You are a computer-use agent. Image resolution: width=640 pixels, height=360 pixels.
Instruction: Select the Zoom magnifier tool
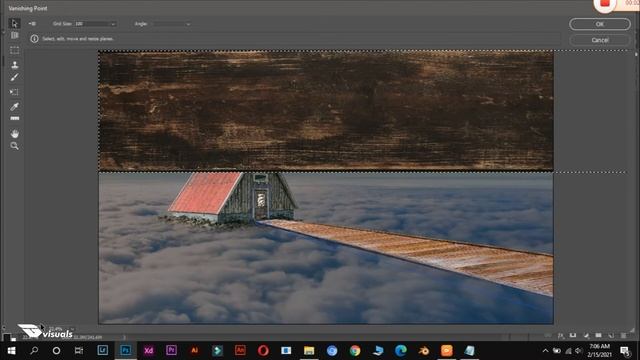15,146
